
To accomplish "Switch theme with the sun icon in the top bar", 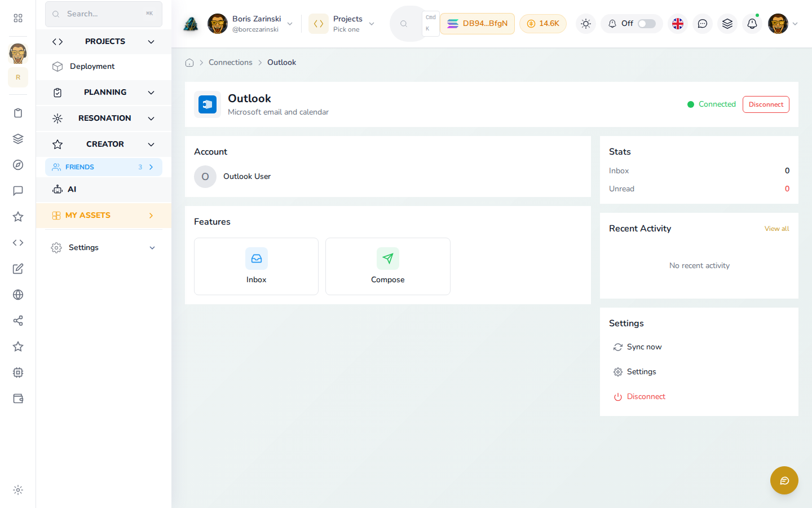I will click(x=586, y=24).
